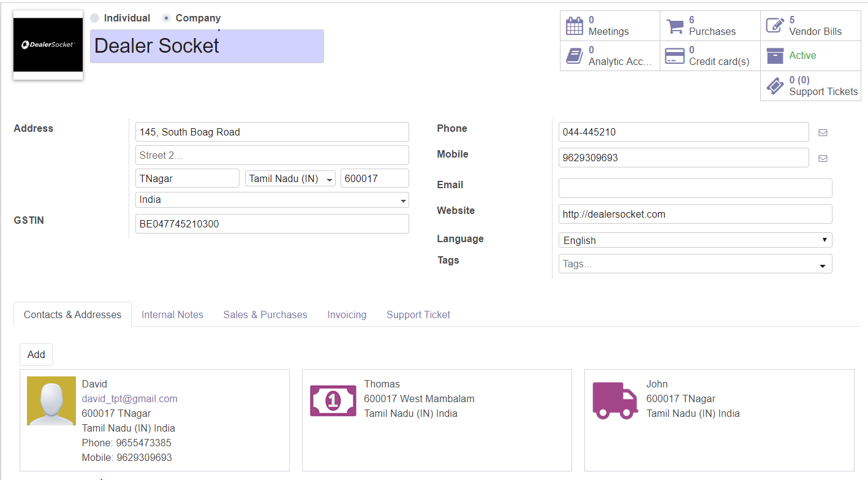Select the Individual radio button
Viewport: 868px width, 480px height.
click(x=94, y=18)
